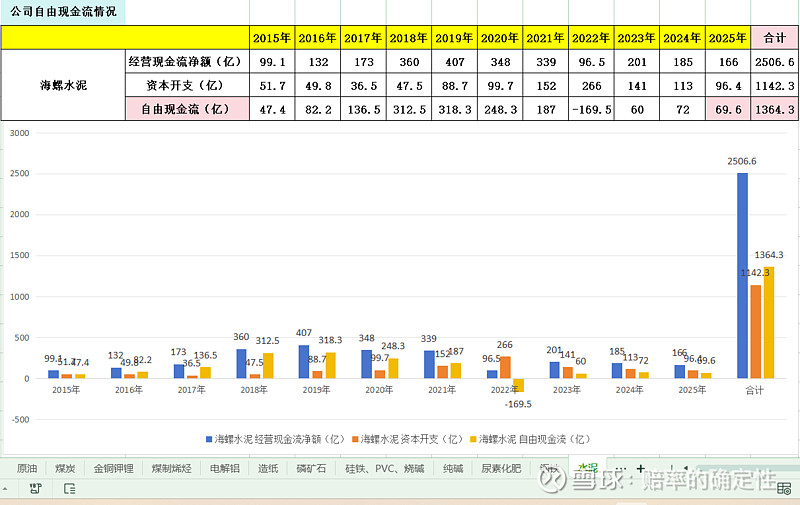Screen dimensions: 800x505
Task: Click the second status bar panel icon
Action: pos(69,489)
